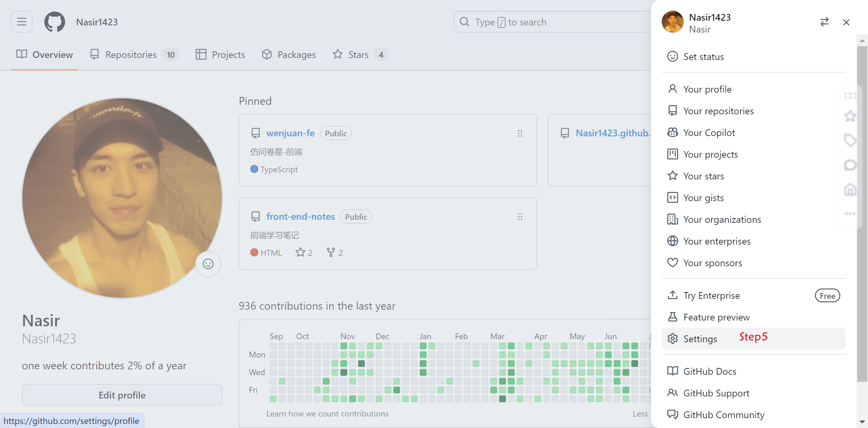Open the account switcher arrows icon
The width and height of the screenshot is (868, 428).
(825, 22)
